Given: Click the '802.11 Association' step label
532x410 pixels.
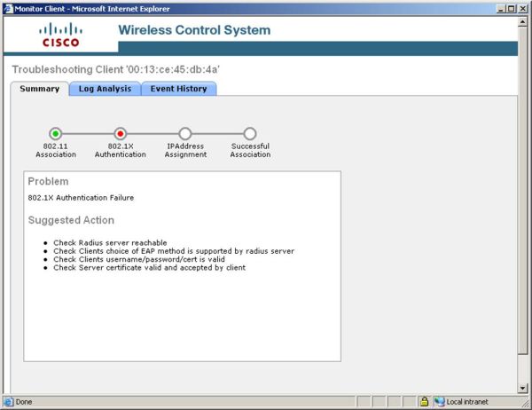Looking at the screenshot, I should [x=56, y=151].
